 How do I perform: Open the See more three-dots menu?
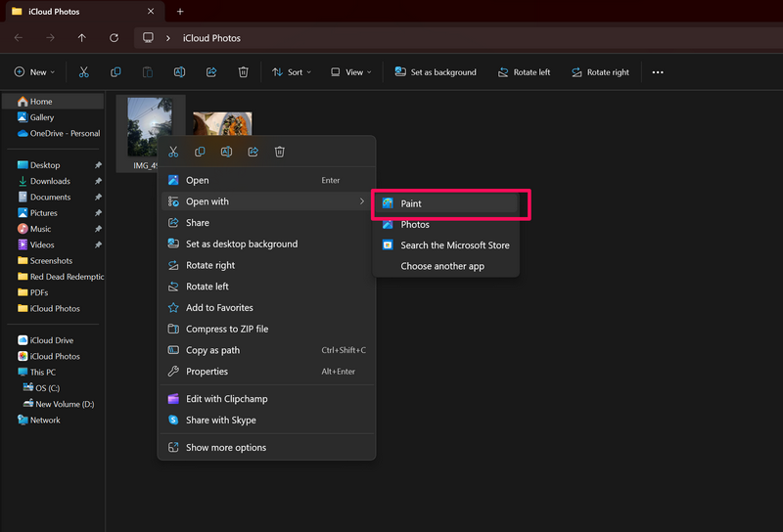coord(658,72)
